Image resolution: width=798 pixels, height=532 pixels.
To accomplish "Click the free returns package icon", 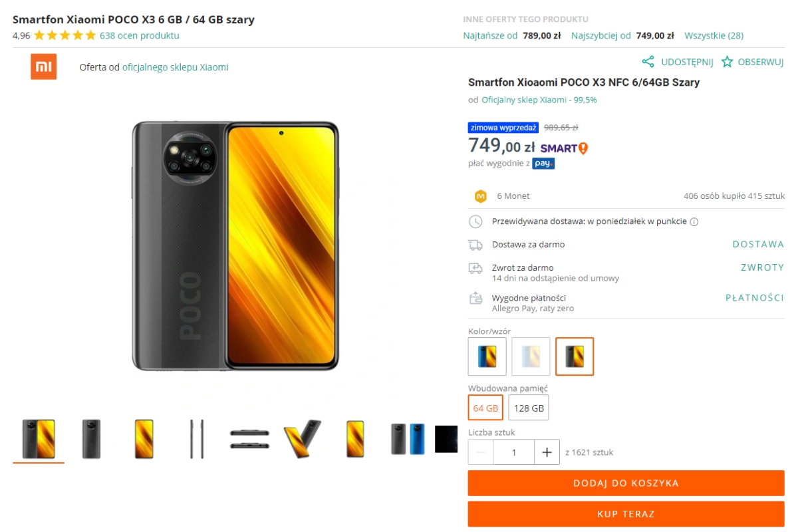I will point(475,269).
